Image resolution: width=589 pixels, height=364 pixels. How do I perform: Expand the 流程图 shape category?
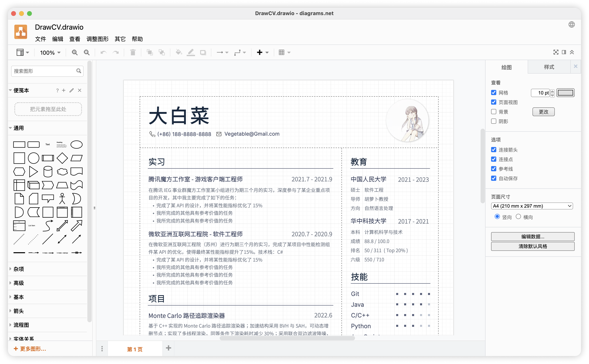[x=21, y=325]
